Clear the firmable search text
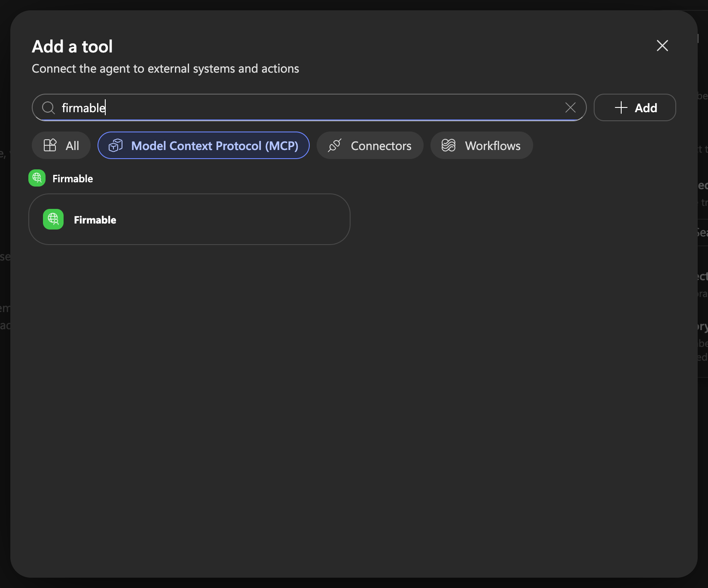Image resolution: width=708 pixels, height=588 pixels. [x=570, y=107]
